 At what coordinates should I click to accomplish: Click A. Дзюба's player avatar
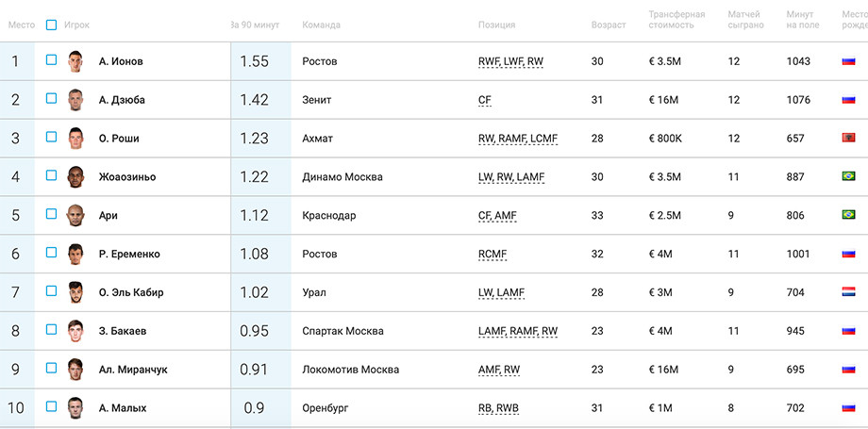pyautogui.click(x=75, y=100)
